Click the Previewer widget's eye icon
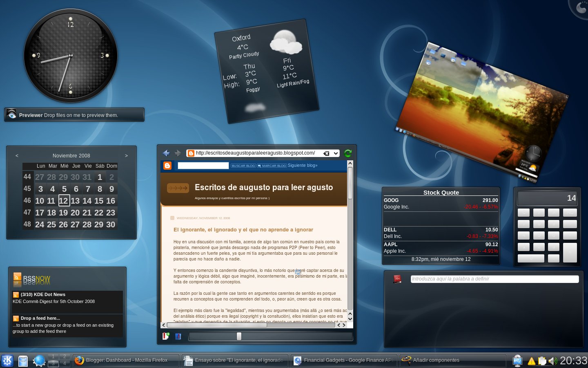Viewport: 588px width, 368px height. tap(11, 115)
